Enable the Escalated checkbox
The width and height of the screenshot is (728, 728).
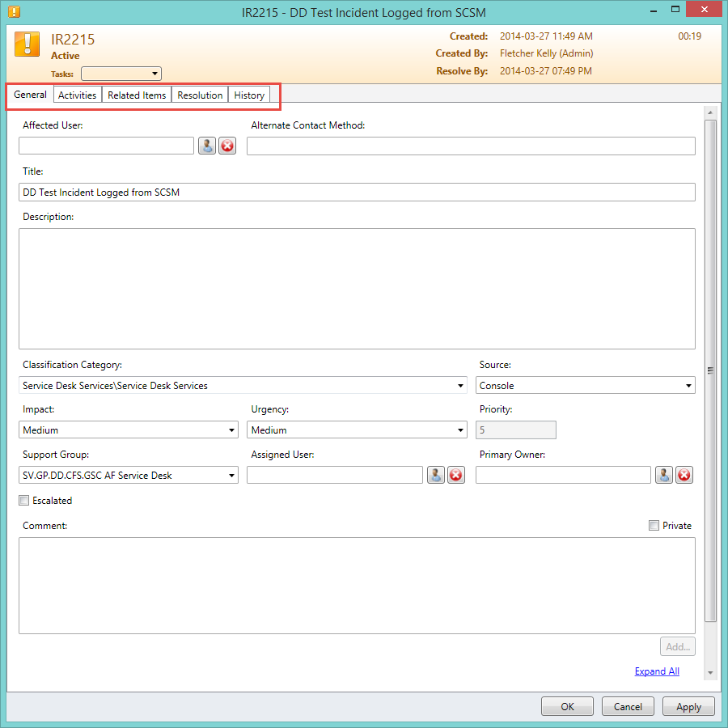point(24,501)
